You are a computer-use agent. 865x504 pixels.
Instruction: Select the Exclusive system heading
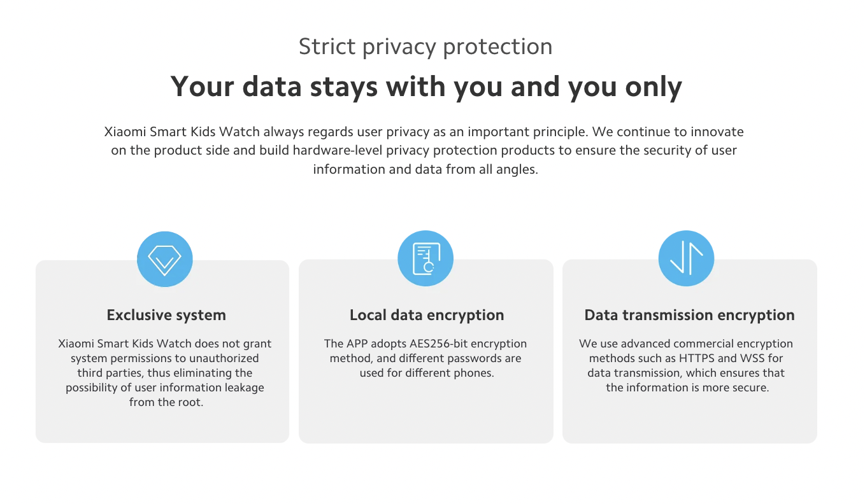(166, 315)
